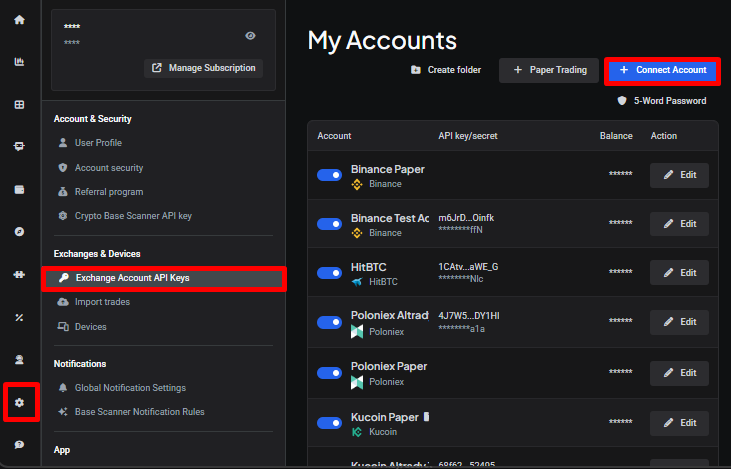Viewport: 731px width, 469px height.
Task: Click the hidden balance for HitBTC
Action: point(621,272)
